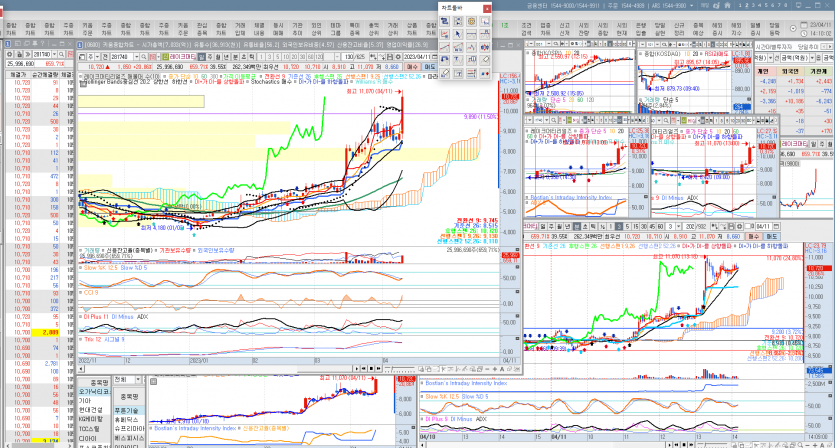Open the stock code dropdown arrow in main chart
The image size is (835, 448).
(137, 57)
